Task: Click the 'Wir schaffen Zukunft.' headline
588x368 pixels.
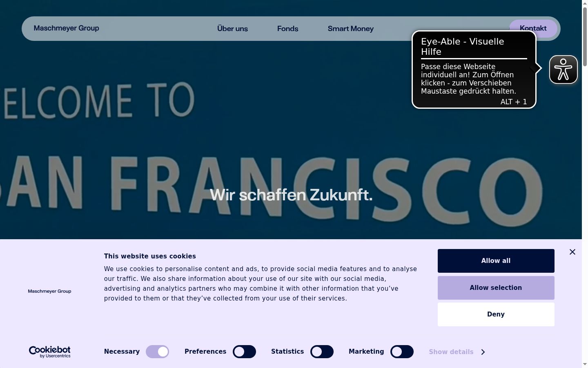Action: click(291, 195)
